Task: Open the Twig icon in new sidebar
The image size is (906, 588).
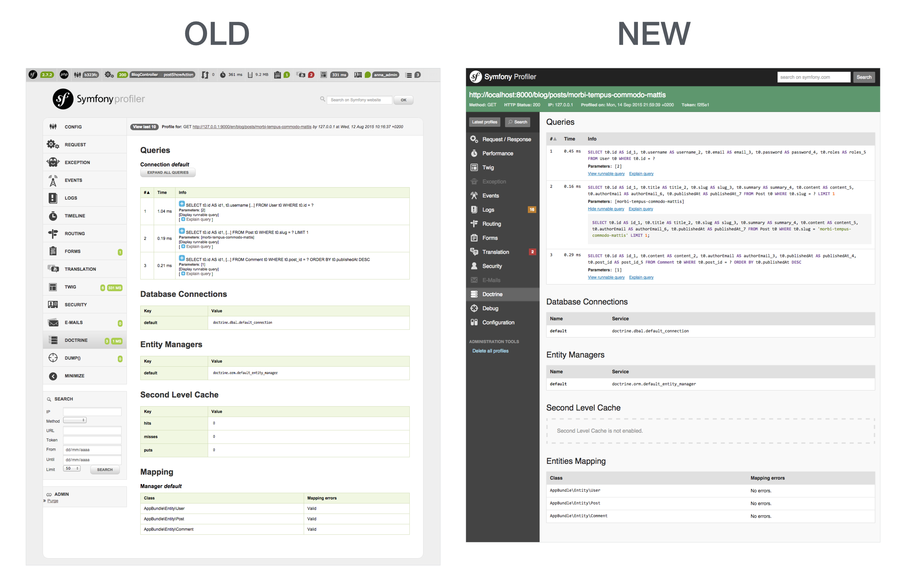Action: click(474, 167)
